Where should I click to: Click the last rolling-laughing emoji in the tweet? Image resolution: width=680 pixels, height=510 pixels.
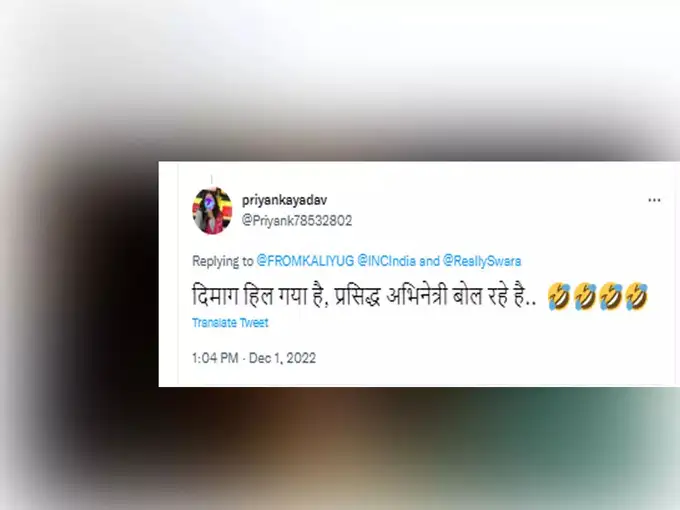pos(637,296)
